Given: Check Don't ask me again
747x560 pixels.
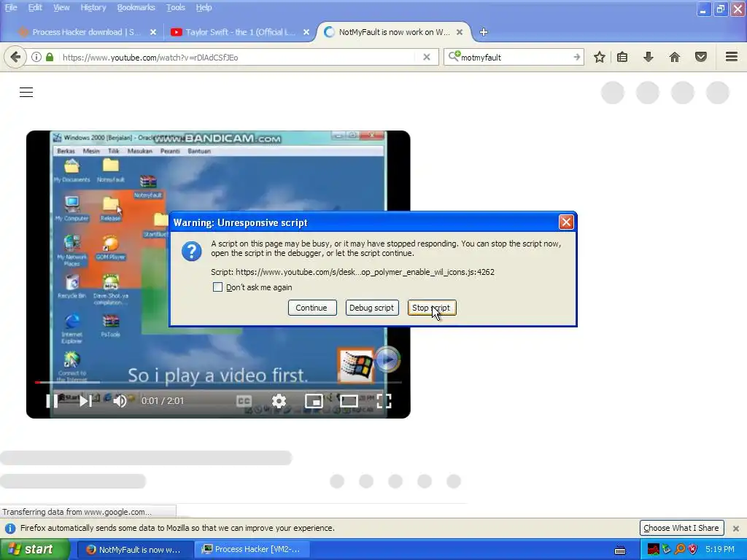Looking at the screenshot, I should click(217, 287).
